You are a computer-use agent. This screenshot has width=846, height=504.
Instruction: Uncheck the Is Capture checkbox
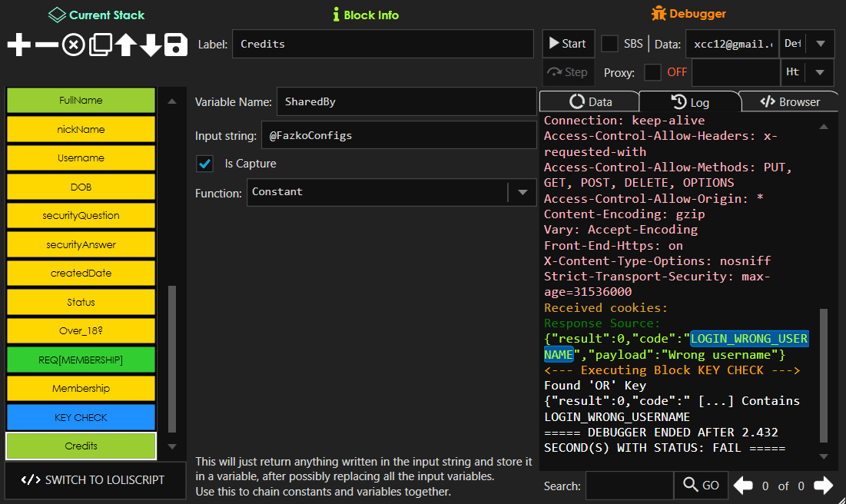[204, 164]
